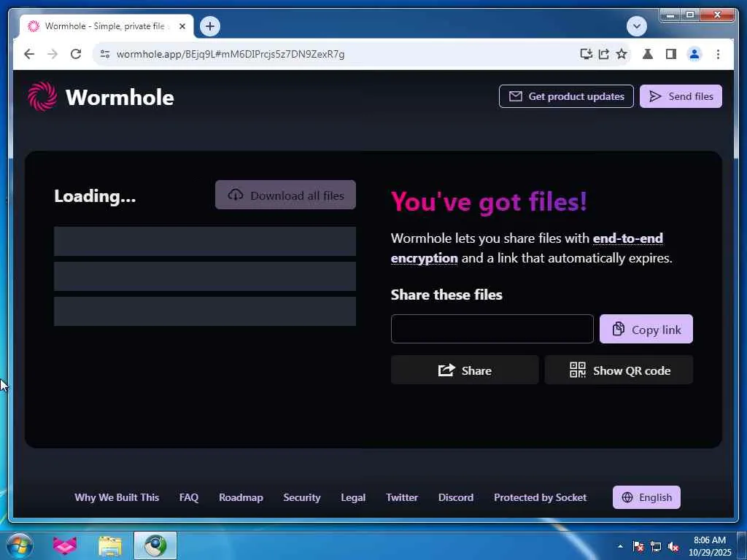Click the Action Center flag icon

[638, 547]
